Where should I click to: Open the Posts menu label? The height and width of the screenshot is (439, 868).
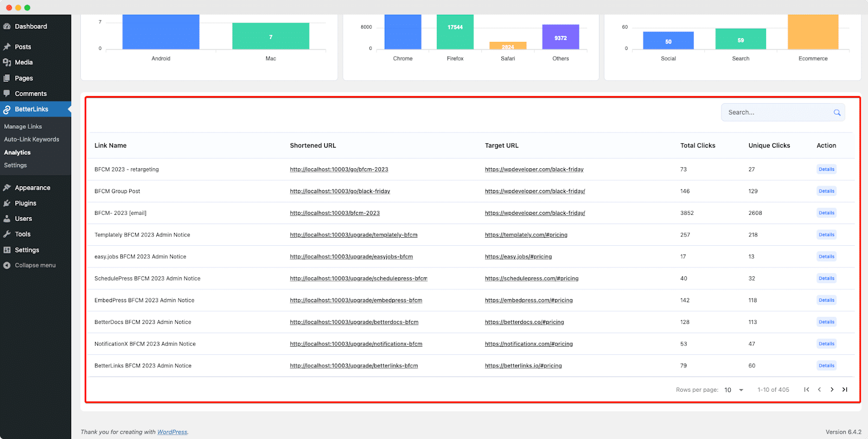[x=23, y=47]
